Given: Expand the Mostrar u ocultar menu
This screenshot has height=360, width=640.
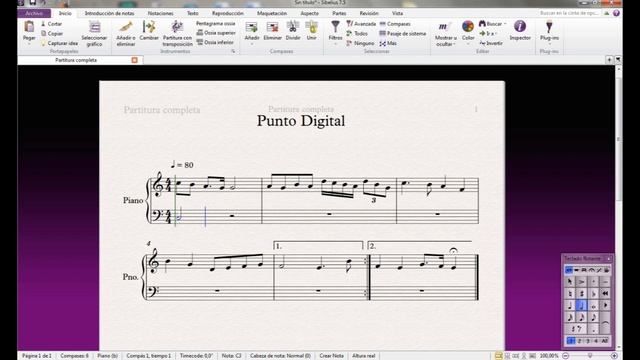Looking at the screenshot, I should coord(446,33).
